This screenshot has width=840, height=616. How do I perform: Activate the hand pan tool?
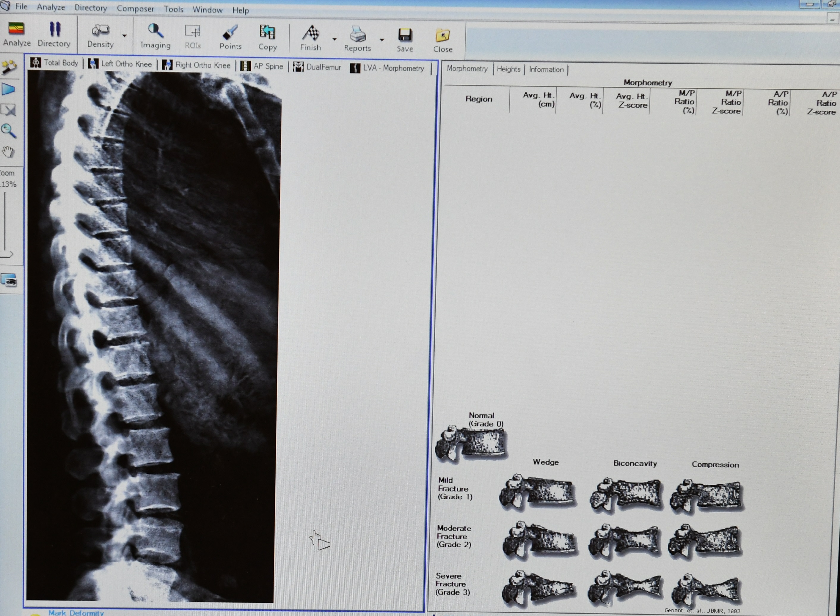(x=8, y=152)
